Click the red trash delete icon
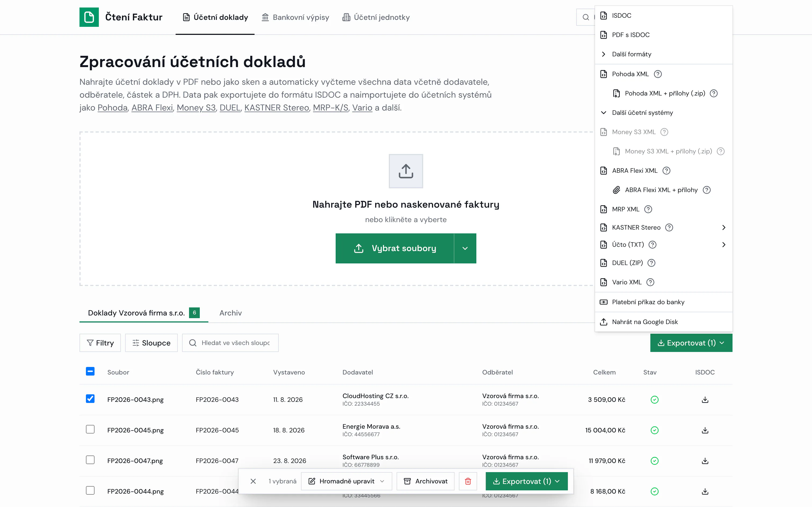 point(468,481)
